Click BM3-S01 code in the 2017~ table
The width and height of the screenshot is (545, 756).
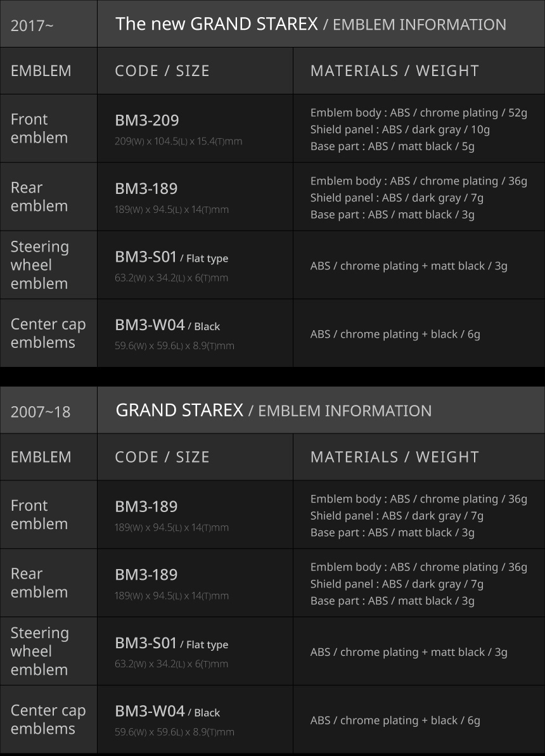(x=146, y=257)
